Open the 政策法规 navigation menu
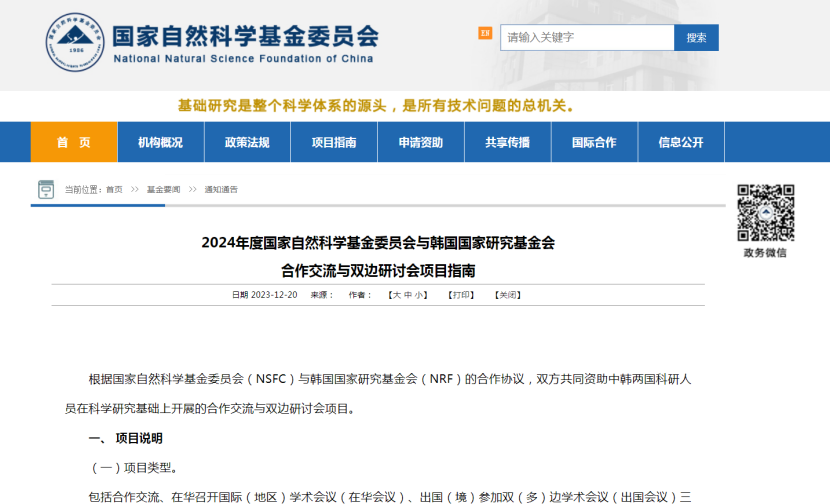The height and width of the screenshot is (504, 830). [247, 142]
